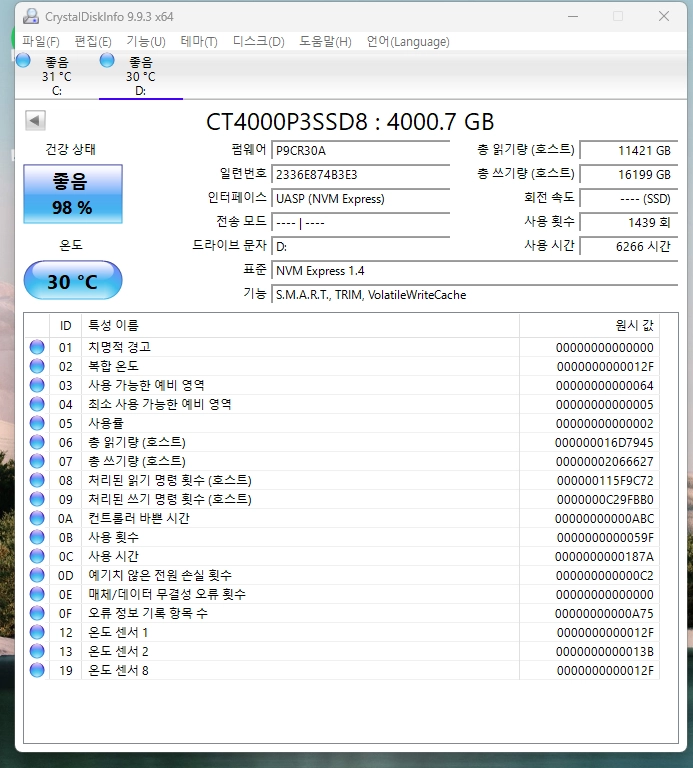Click the drive letter field D:
693x768 pixels.
point(360,246)
